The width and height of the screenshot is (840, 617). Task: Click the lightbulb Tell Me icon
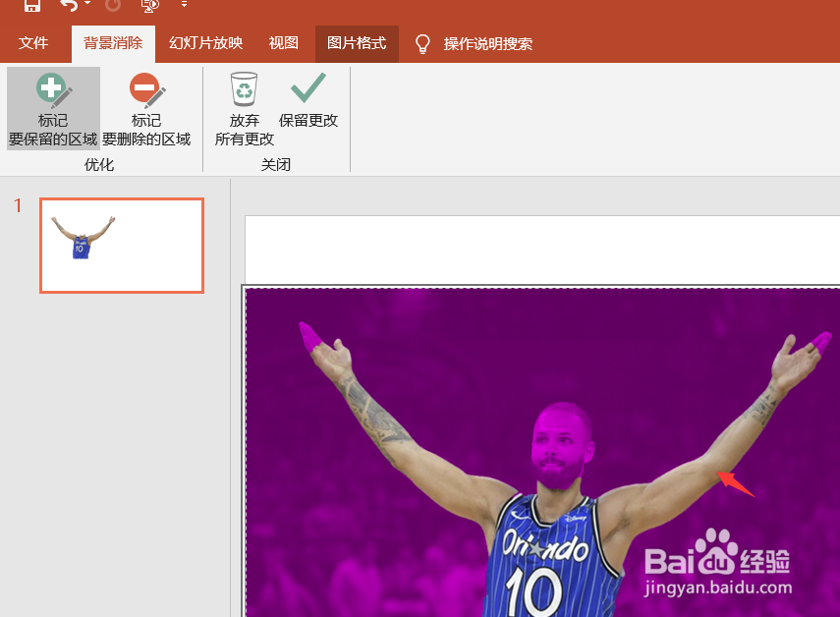[x=422, y=43]
